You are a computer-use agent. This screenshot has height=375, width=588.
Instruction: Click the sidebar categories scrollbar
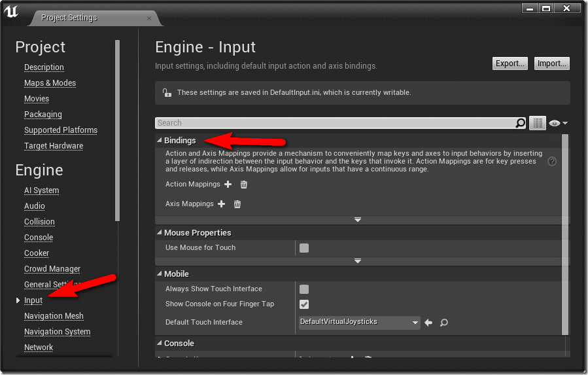point(117,131)
